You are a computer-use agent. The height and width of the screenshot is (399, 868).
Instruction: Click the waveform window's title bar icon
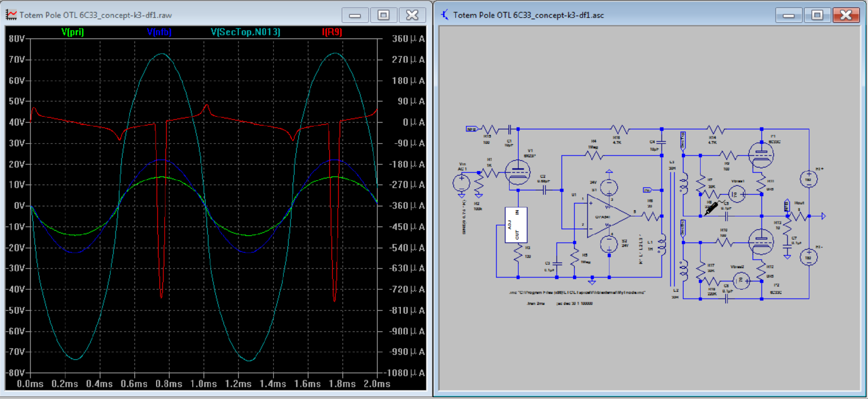click(x=11, y=15)
